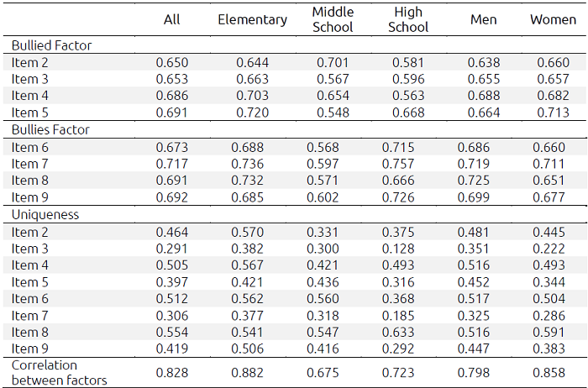Viewport: 588px width, 388px height.
Task: Select Item 6 under Bullies Factor
Action: [30, 147]
